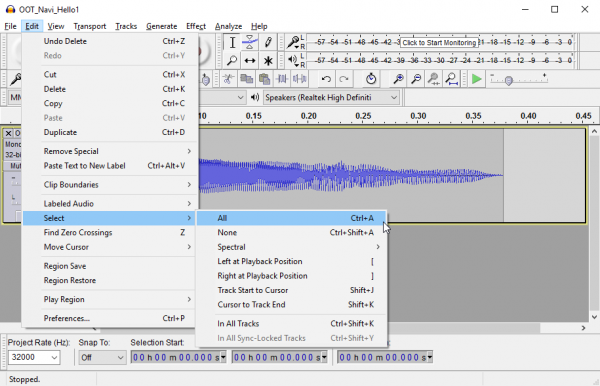Open the Effect menu
This screenshot has height=386, width=600.
click(x=196, y=26)
